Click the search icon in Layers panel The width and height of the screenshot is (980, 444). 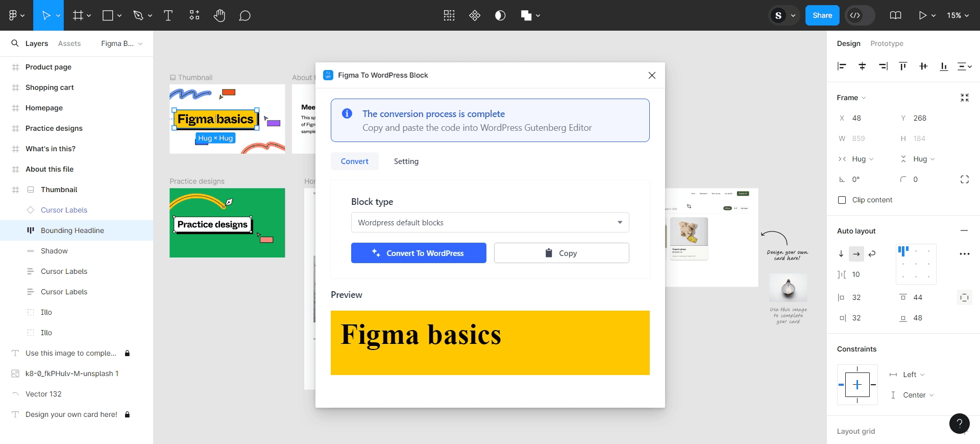click(15, 43)
